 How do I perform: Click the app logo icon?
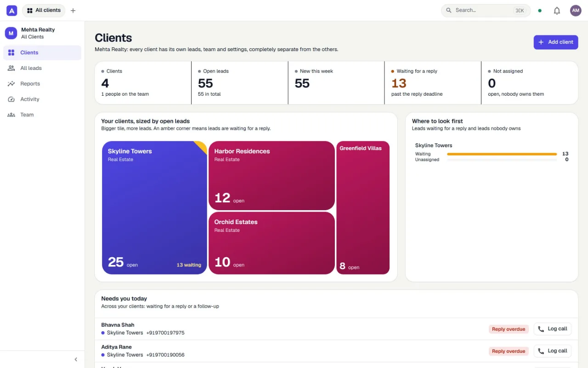coord(11,10)
